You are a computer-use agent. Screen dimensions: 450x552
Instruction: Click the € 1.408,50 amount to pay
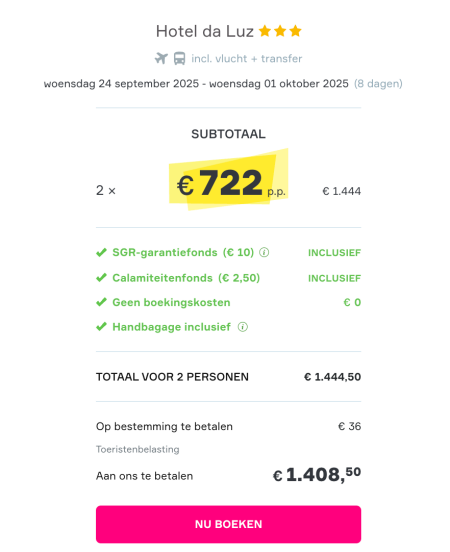tap(317, 475)
